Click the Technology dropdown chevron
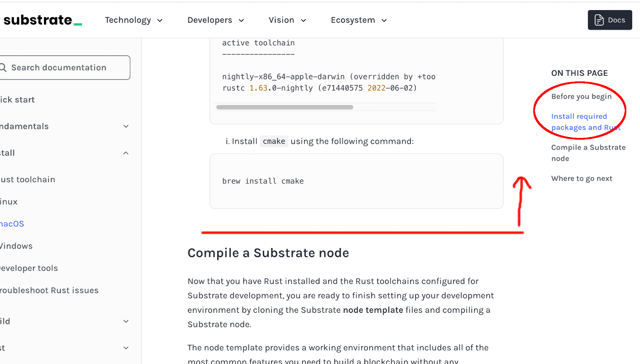Image resolution: width=640 pixels, height=364 pixels. [160, 21]
